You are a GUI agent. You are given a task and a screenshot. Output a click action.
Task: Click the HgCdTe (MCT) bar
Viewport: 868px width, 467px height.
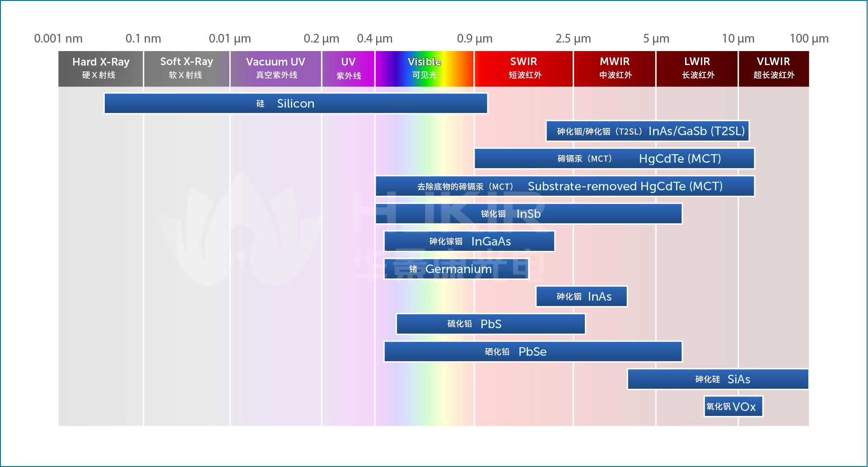click(x=615, y=159)
